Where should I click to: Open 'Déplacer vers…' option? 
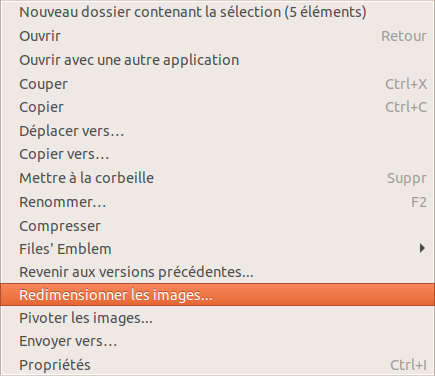click(217, 131)
